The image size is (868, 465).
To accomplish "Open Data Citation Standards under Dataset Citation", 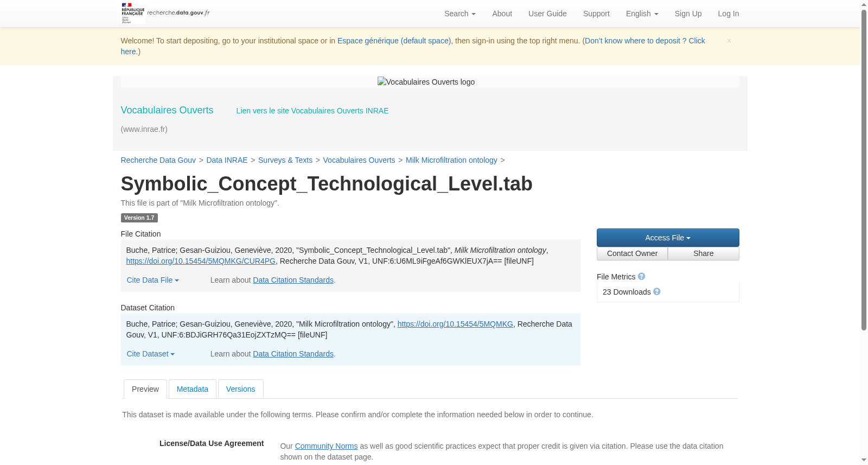I will pyautogui.click(x=293, y=354).
